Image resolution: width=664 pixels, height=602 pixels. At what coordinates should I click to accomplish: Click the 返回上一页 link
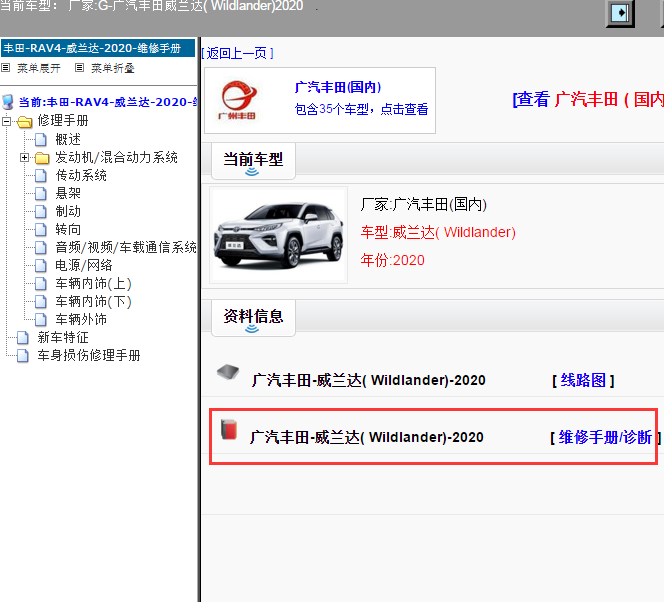pyautogui.click(x=237, y=53)
